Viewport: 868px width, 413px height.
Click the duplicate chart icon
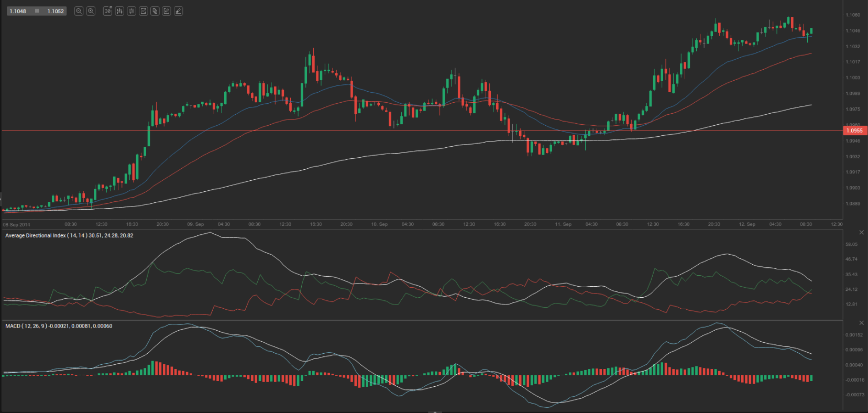click(x=155, y=11)
